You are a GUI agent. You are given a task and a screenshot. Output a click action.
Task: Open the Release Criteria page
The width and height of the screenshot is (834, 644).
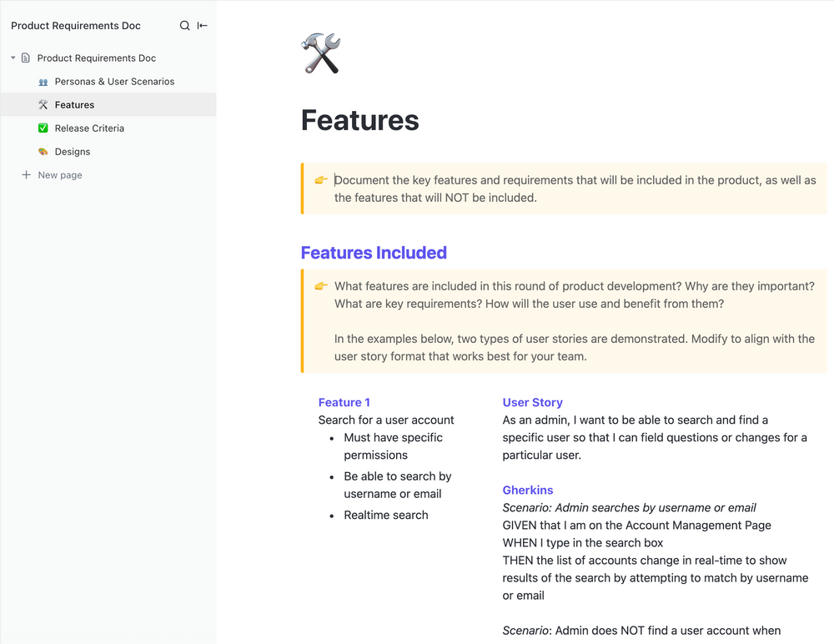tap(88, 128)
